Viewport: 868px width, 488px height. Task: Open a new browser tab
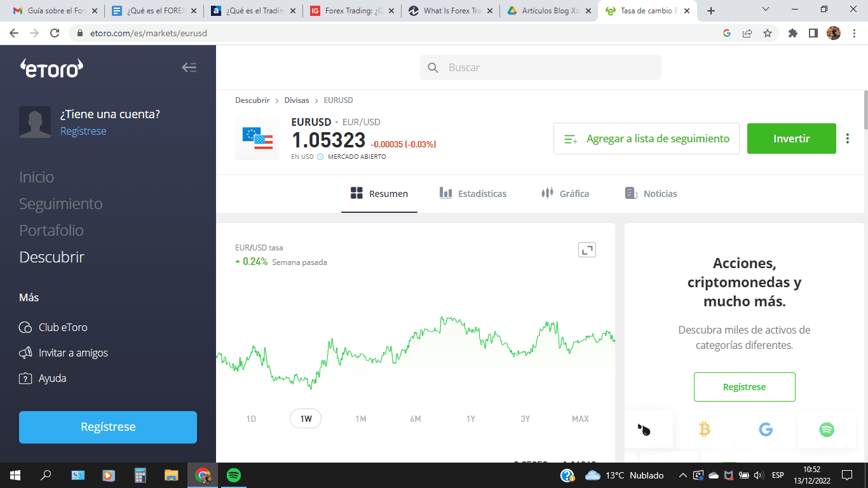[x=711, y=11]
